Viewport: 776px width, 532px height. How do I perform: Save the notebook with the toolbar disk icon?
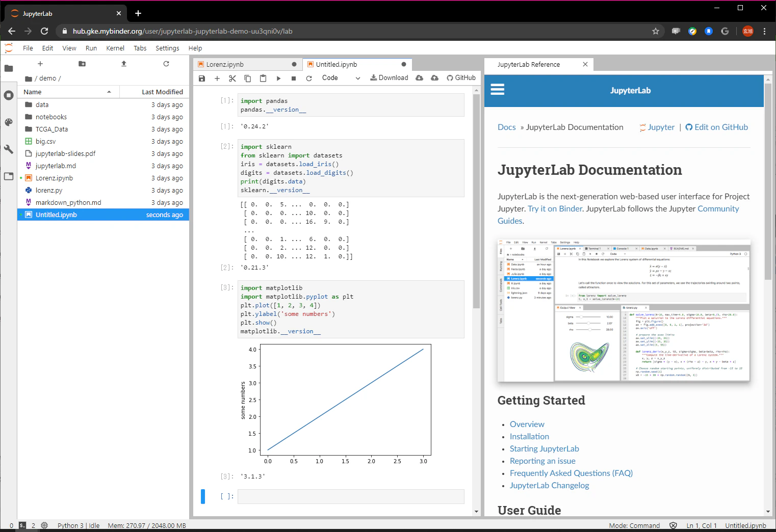202,78
